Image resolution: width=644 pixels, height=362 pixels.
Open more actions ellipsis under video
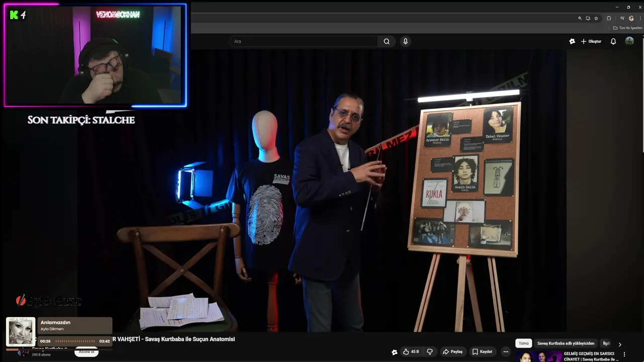[506, 352]
